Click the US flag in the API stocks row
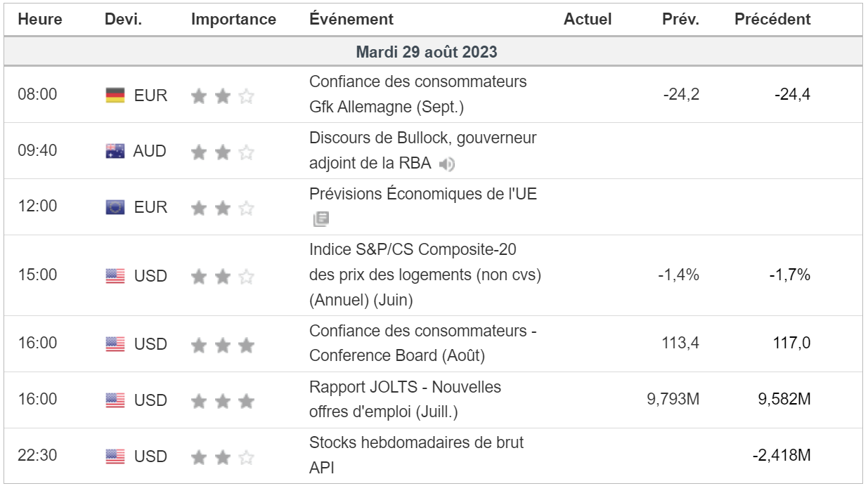Viewport: 868px width, 486px height. [x=115, y=457]
